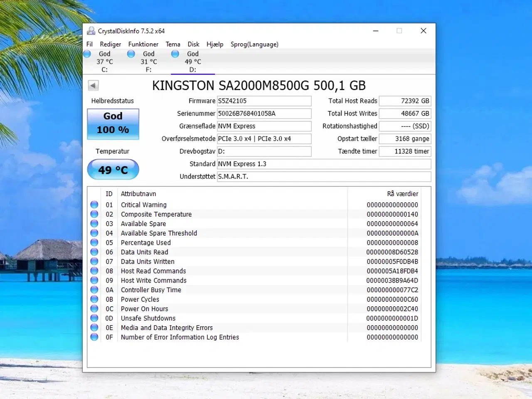Open the Disk menu
532x399 pixels.
193,44
